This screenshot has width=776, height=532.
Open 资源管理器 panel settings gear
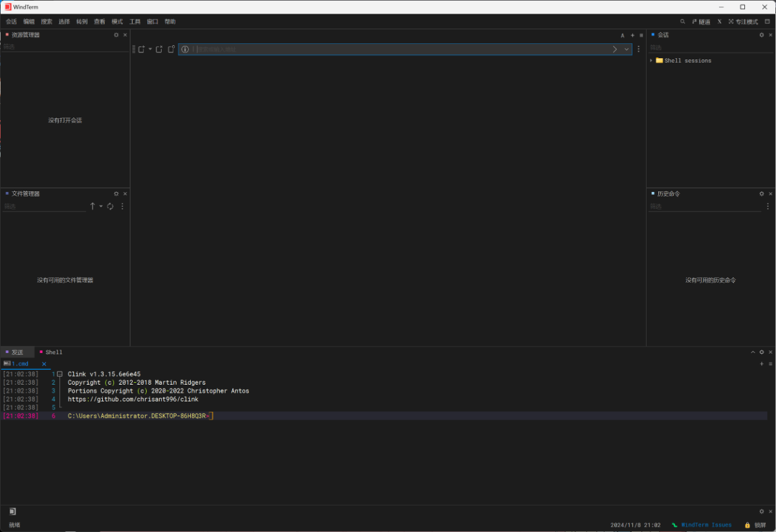click(116, 35)
